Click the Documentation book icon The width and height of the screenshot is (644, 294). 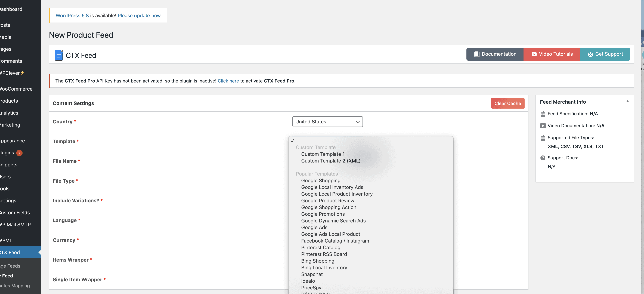(477, 54)
